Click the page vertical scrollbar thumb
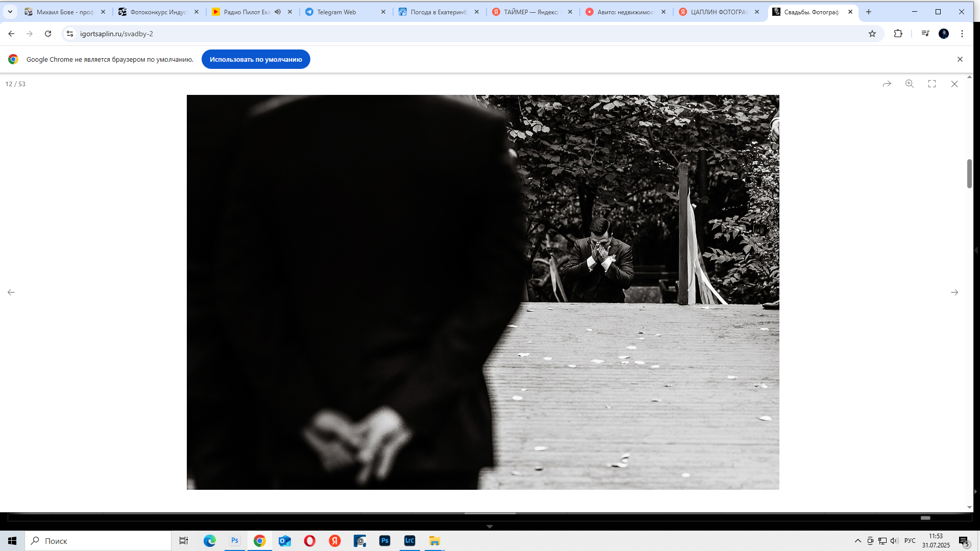This screenshot has width=980, height=551. (969, 173)
